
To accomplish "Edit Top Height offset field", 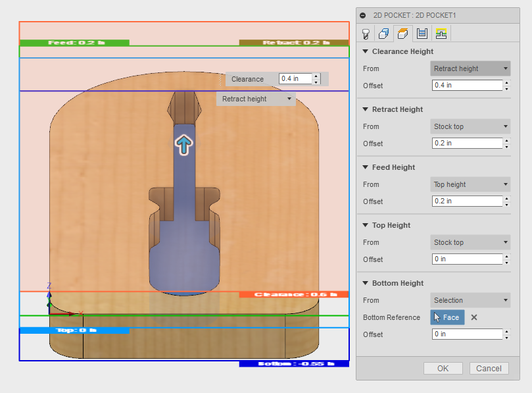I will [x=467, y=259].
